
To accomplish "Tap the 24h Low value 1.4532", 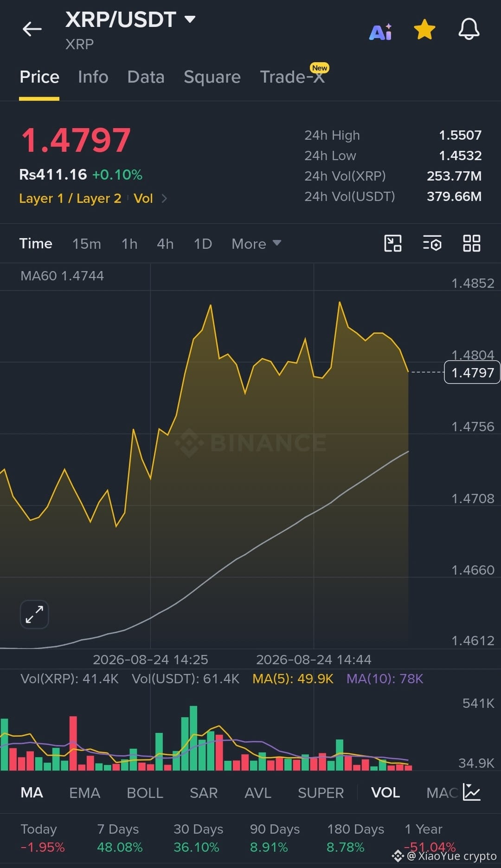I will pyautogui.click(x=460, y=156).
